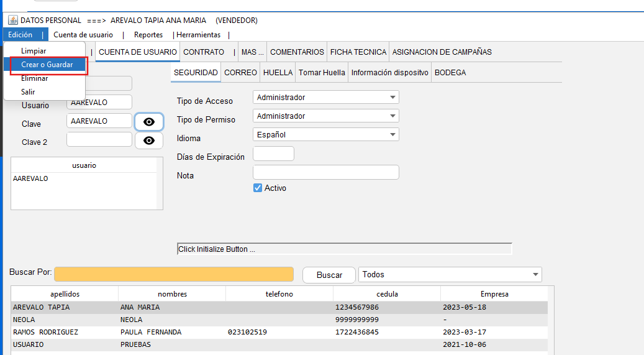Click the orange Buscar Por search field
Image resolution: width=644 pixels, height=355 pixels.
(174, 274)
